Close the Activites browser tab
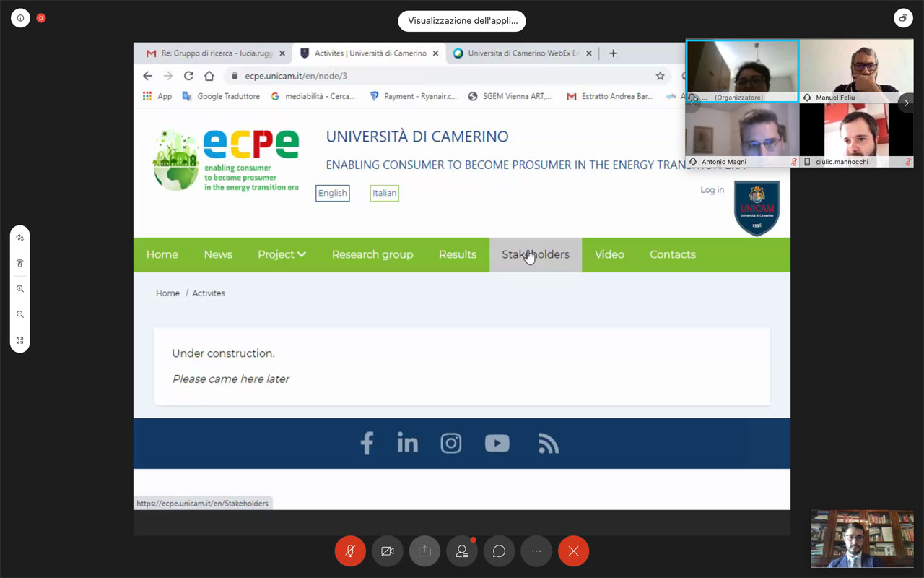924x578 pixels. pyautogui.click(x=435, y=53)
